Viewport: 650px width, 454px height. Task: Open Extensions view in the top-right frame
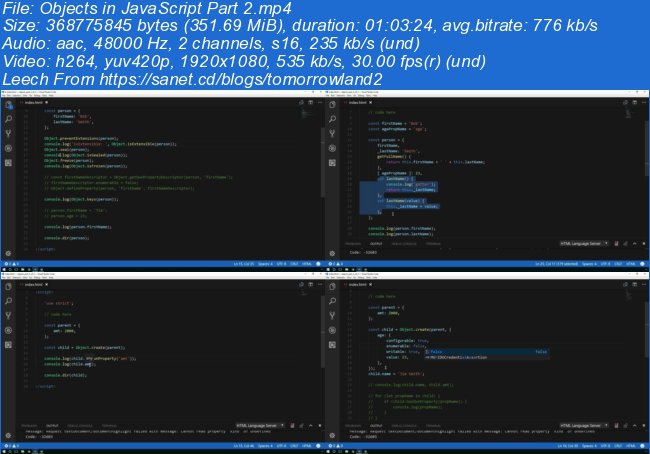coord(332,163)
